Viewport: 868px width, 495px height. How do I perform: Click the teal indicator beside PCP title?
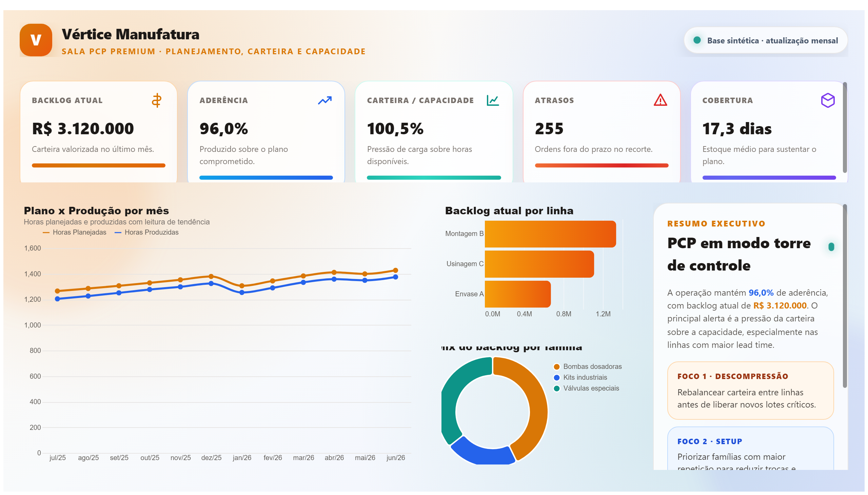[831, 246]
